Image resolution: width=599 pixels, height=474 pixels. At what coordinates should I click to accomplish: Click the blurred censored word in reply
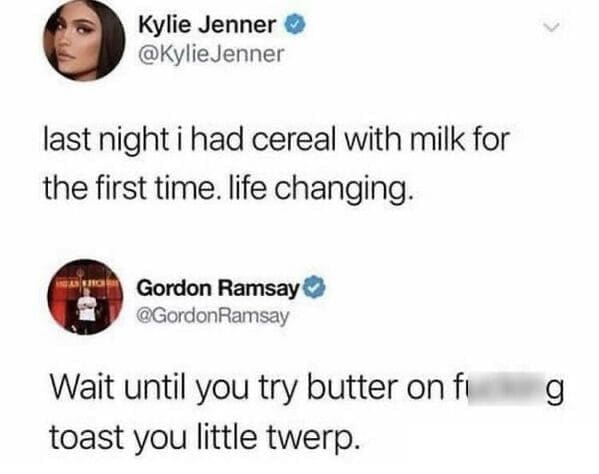(x=498, y=387)
